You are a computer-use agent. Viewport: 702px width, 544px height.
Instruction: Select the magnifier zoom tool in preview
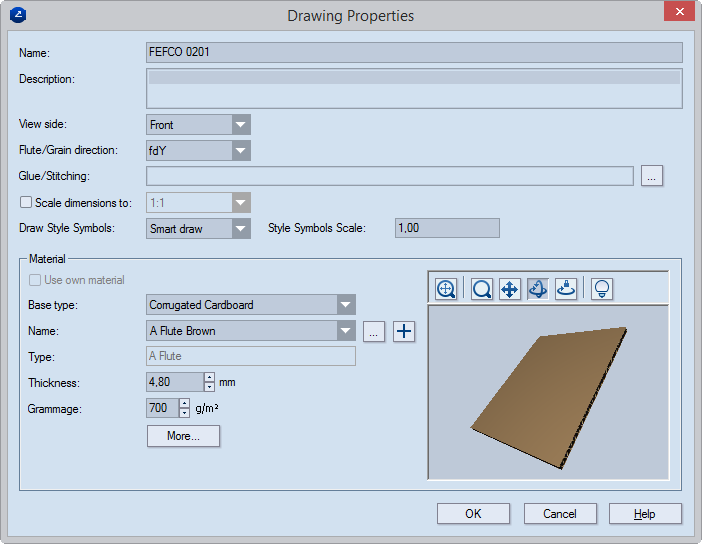click(482, 289)
